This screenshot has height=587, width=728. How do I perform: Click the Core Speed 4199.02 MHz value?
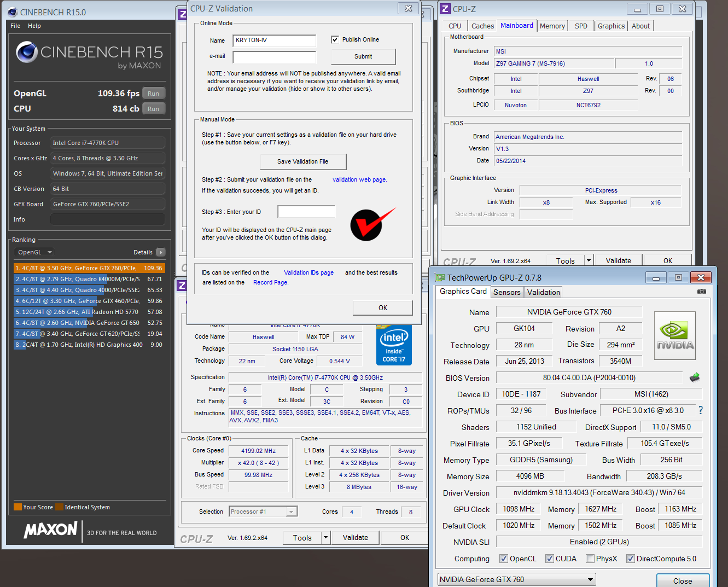[258, 451]
